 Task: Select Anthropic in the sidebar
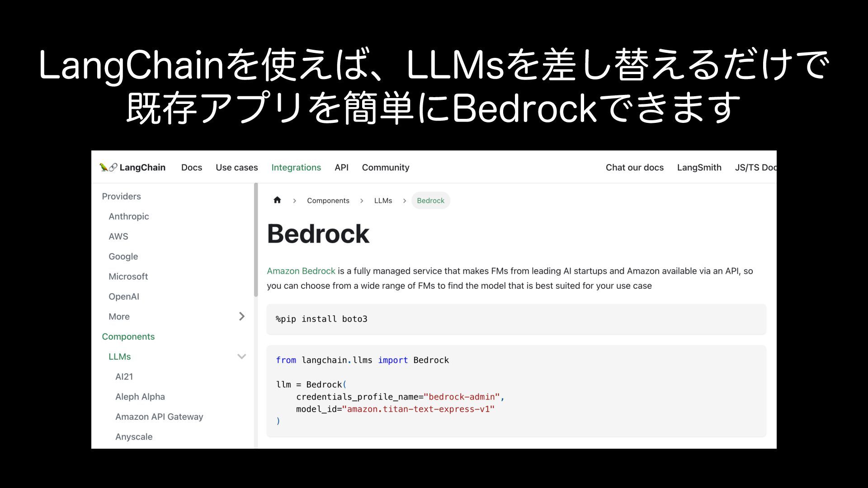coord(129,216)
